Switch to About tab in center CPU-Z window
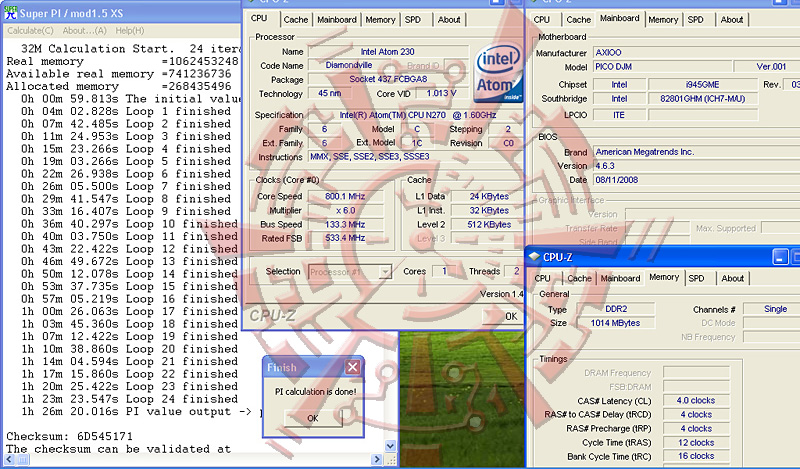 click(449, 20)
